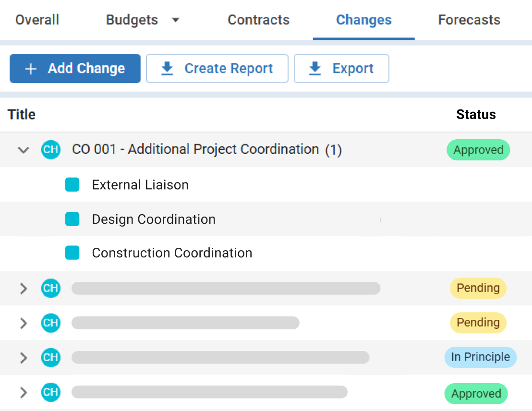Click the yellow Pending badge on second change row
The width and height of the screenshot is (532, 411).
point(478,323)
